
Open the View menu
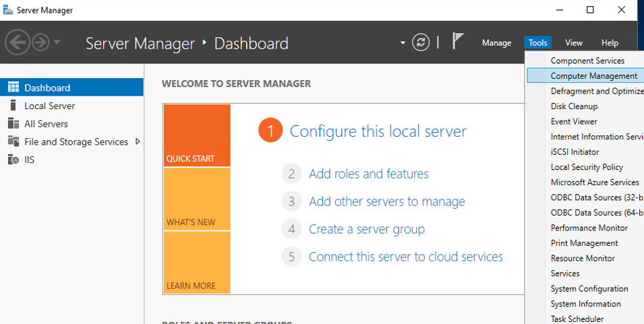[573, 43]
